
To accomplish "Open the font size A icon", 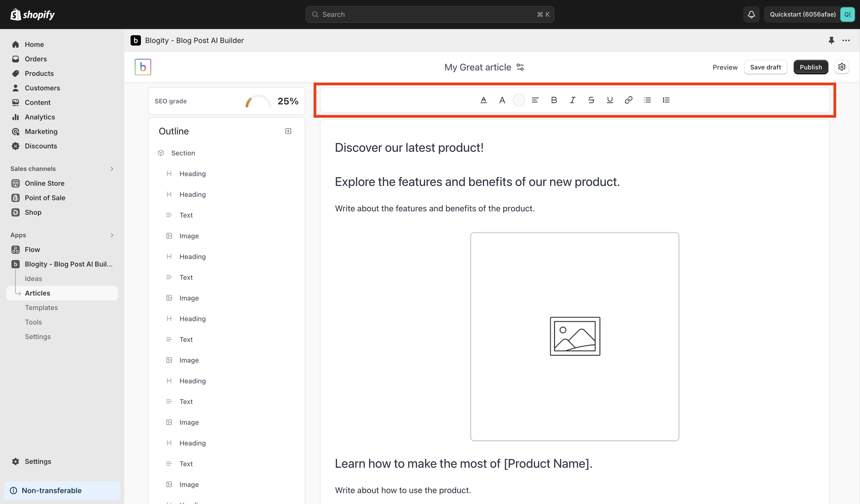I will [502, 100].
